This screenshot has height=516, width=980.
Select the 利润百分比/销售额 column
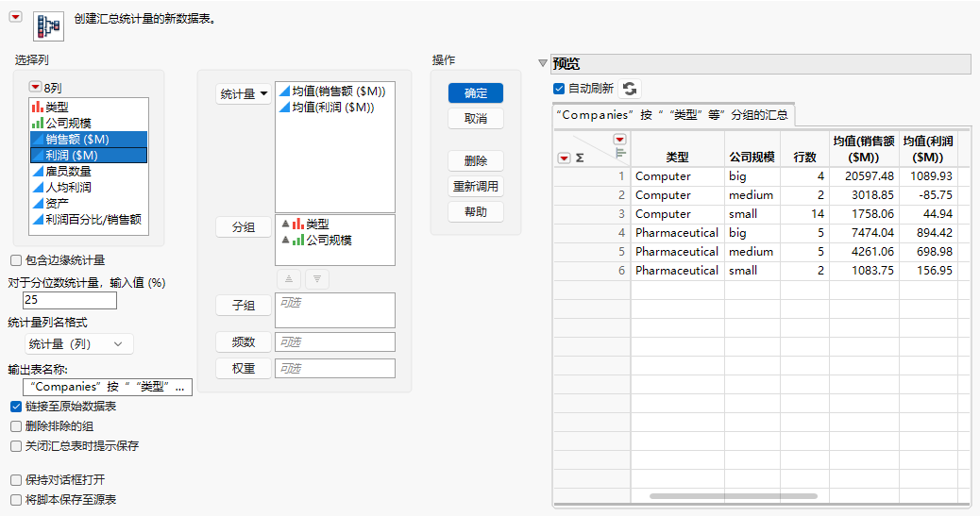(x=89, y=219)
